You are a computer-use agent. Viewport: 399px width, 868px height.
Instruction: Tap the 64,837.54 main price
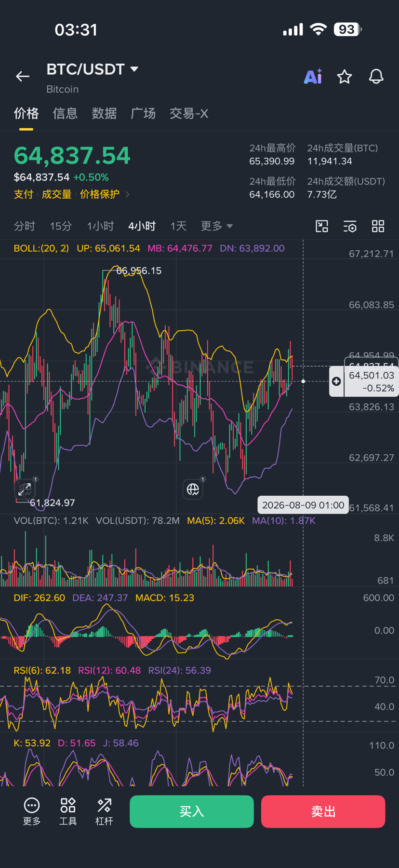(x=72, y=155)
